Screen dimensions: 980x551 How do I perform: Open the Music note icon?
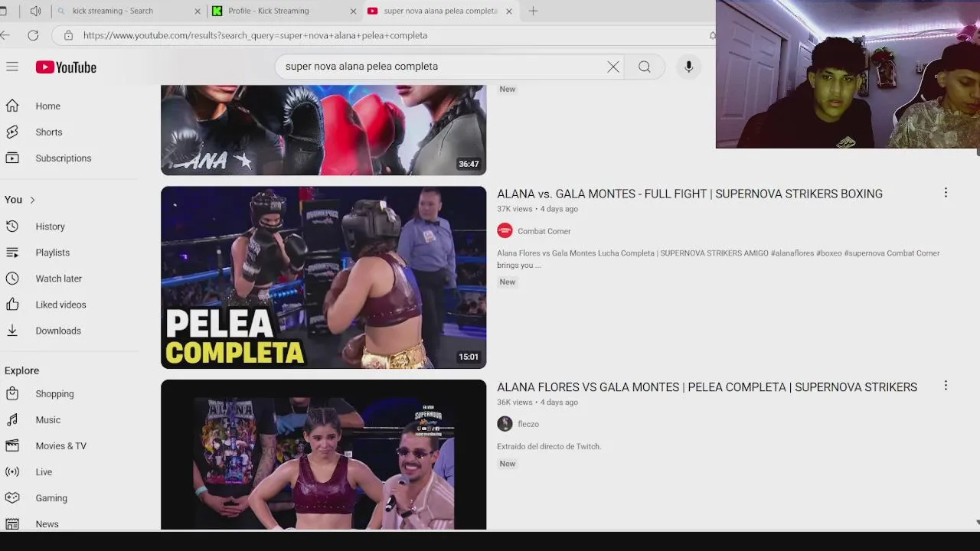(12, 419)
